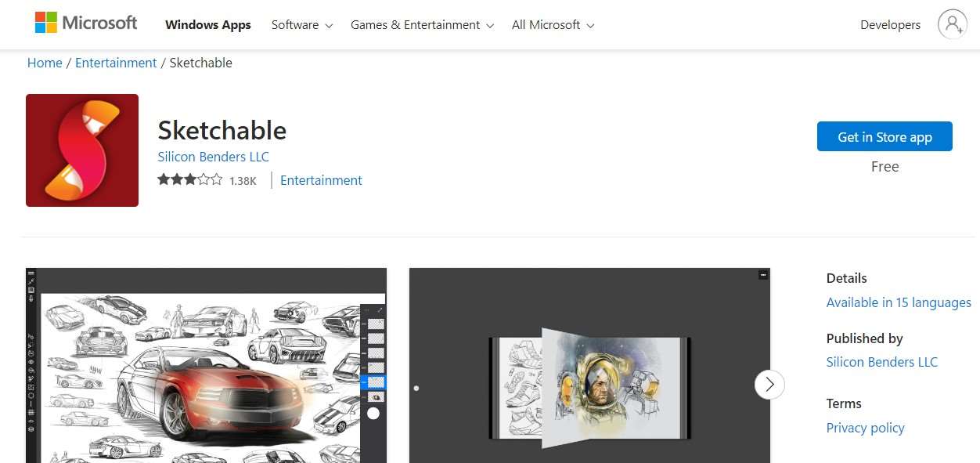The height and width of the screenshot is (463, 980).
Task: Click the Sketchable app title
Action: pos(222,130)
